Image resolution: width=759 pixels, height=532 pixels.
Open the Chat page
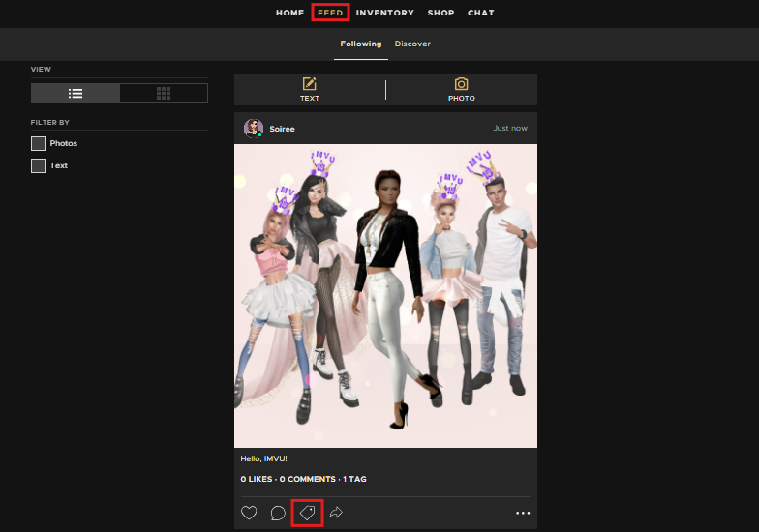pos(480,13)
